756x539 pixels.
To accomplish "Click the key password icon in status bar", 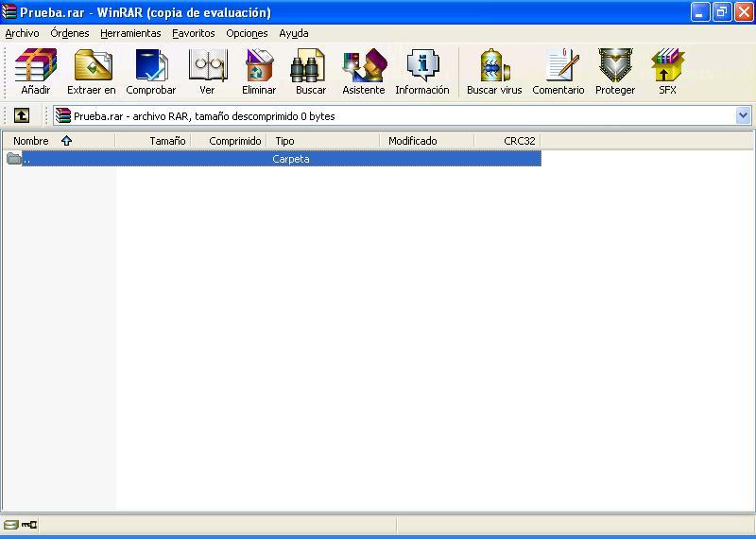I will [29, 525].
